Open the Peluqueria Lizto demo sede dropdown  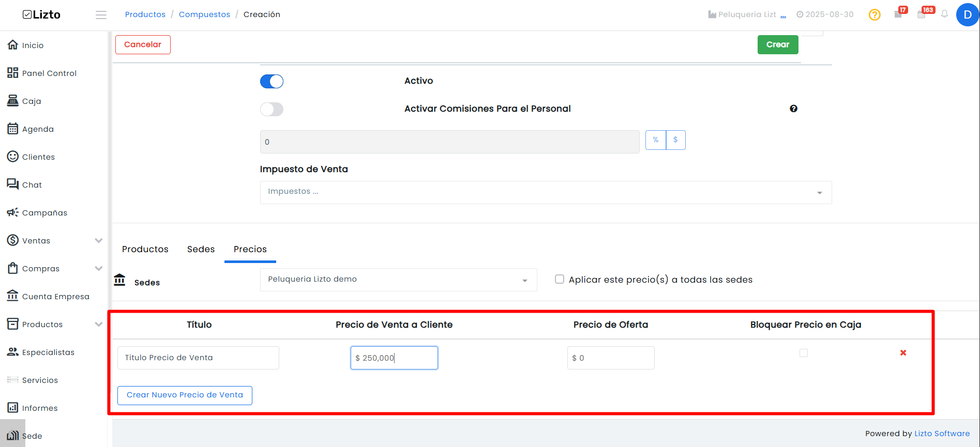[398, 280]
